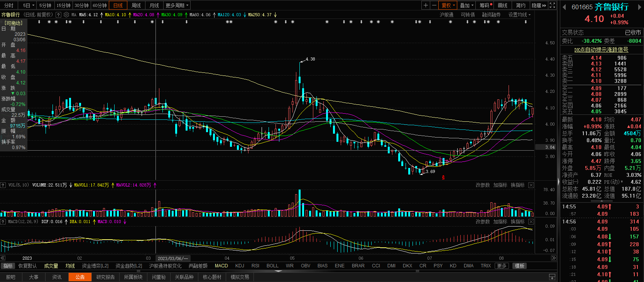Open the 叠加 overlay dropdown
The height and width of the screenshot is (282, 644).
click(467, 5)
